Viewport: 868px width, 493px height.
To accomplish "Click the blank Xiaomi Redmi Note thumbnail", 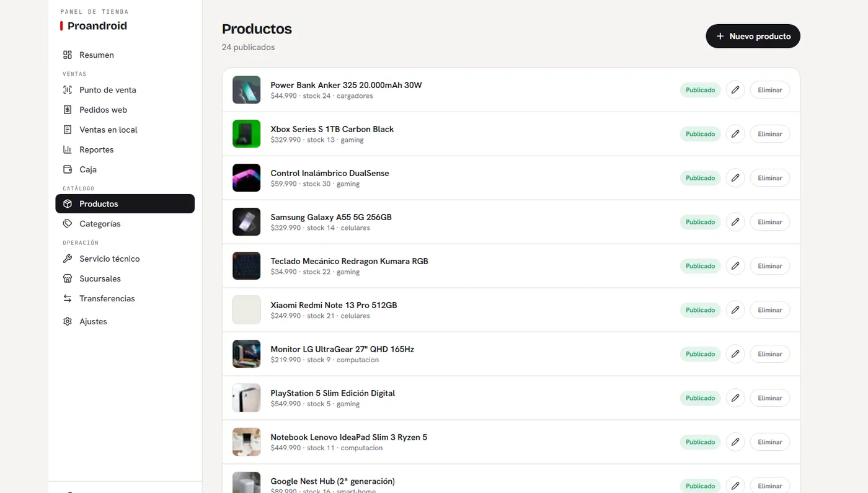I will [x=246, y=310].
